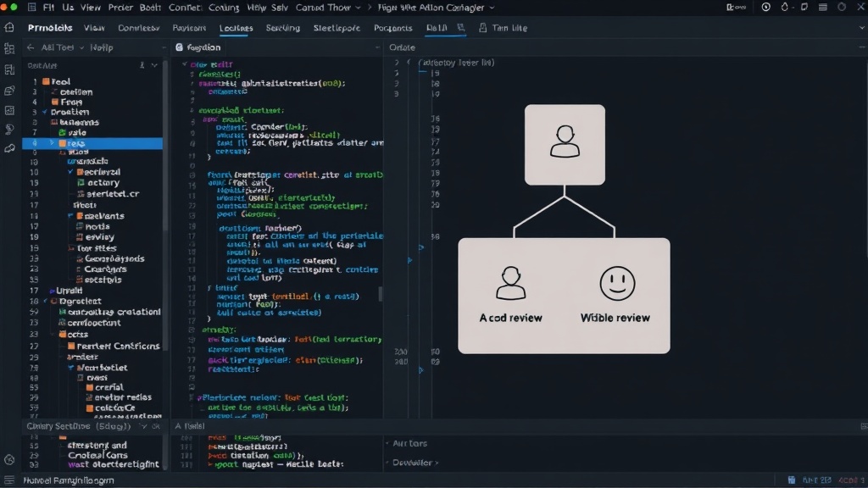Click the sort icon in the tree header
This screenshot has height=488, width=868.
[x=142, y=65]
